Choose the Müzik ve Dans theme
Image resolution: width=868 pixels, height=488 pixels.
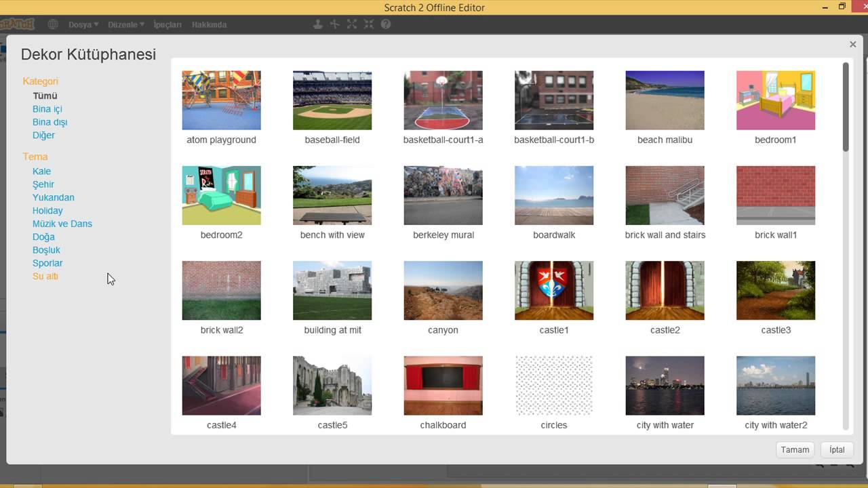pos(62,224)
